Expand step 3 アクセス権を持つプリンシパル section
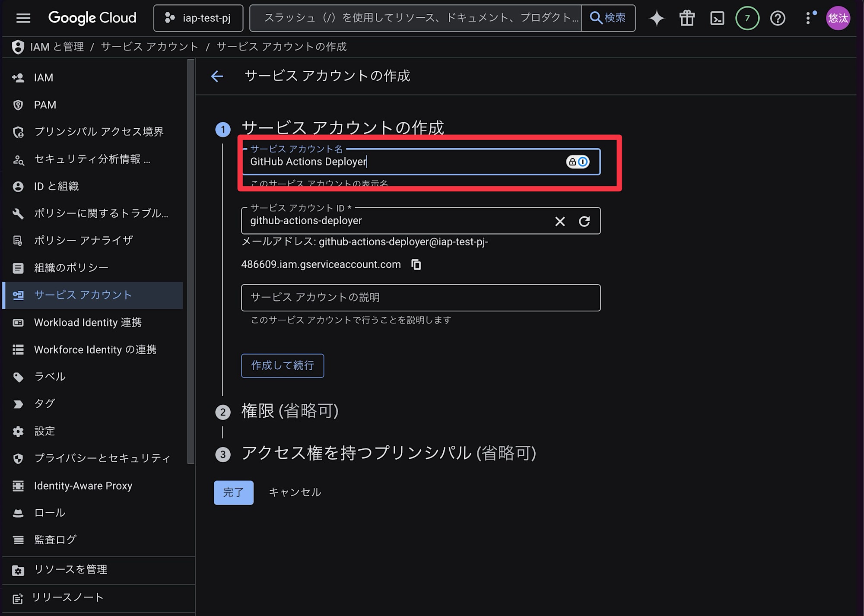Image resolution: width=864 pixels, height=616 pixels. [388, 453]
